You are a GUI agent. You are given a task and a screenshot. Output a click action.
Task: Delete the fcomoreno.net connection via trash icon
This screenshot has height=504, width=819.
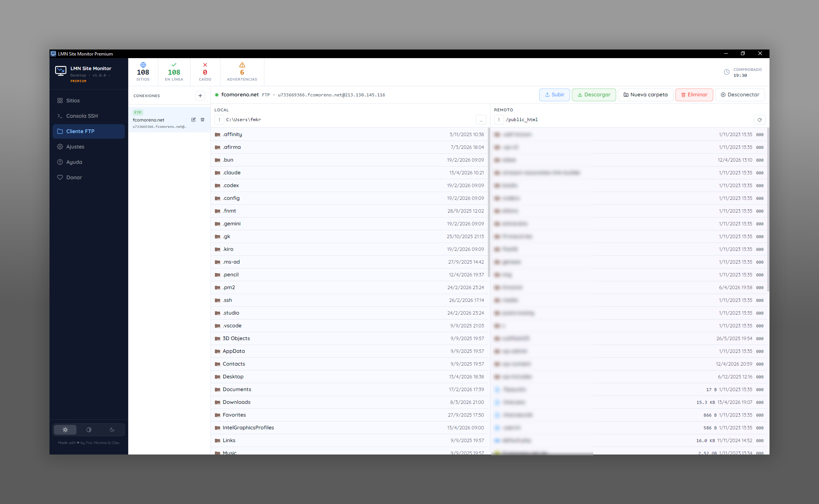point(202,120)
